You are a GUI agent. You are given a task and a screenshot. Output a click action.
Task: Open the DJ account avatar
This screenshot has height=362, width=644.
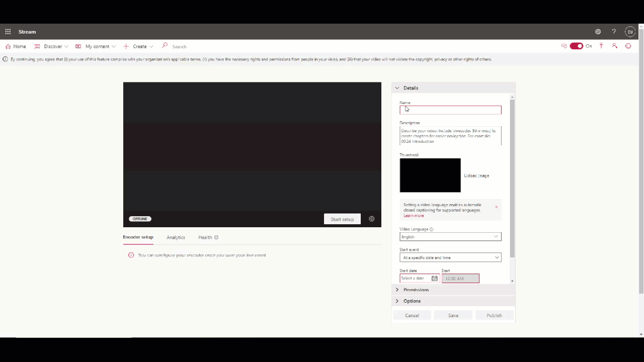pyautogui.click(x=630, y=32)
